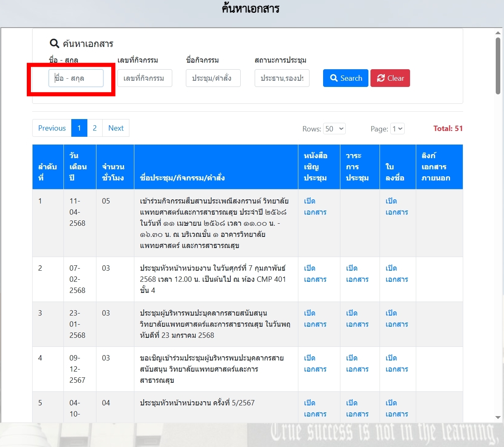Open invitation letter document for row 3
Image resolution: width=504 pixels, height=447 pixels.
315,318
